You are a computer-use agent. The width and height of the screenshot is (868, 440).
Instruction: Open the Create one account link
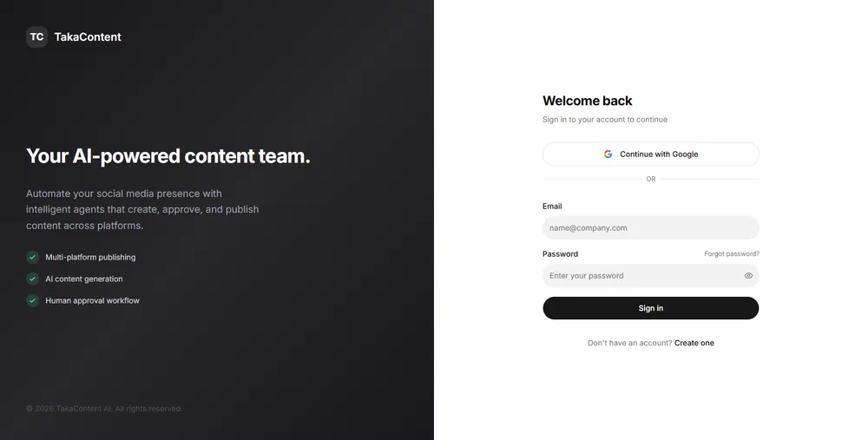click(x=694, y=343)
